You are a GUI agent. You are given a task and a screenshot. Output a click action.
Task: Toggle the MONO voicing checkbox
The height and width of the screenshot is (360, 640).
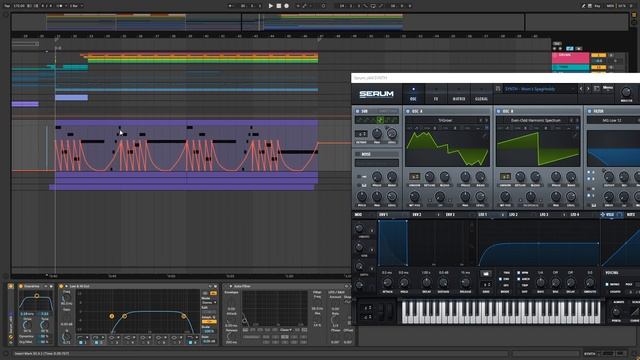(607, 284)
